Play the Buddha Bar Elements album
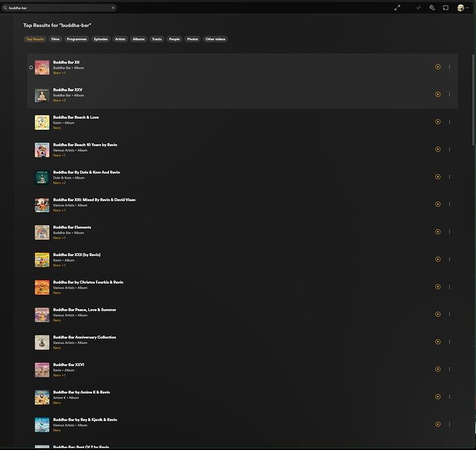This screenshot has height=450, width=476. (x=438, y=232)
